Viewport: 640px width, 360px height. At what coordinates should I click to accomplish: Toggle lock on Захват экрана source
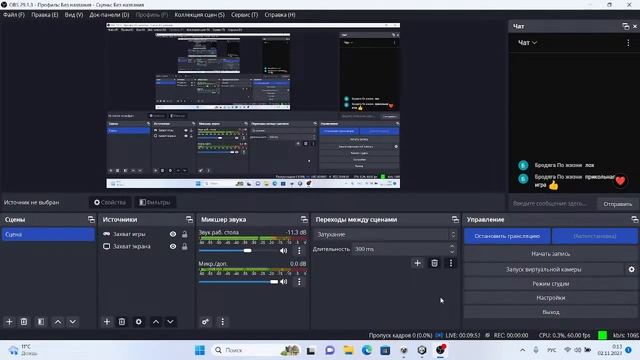pyautogui.click(x=184, y=247)
